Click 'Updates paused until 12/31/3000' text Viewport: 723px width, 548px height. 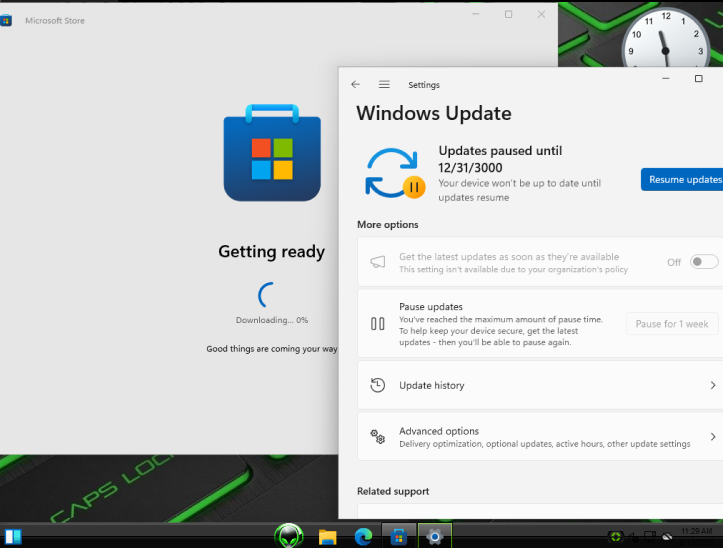500,159
